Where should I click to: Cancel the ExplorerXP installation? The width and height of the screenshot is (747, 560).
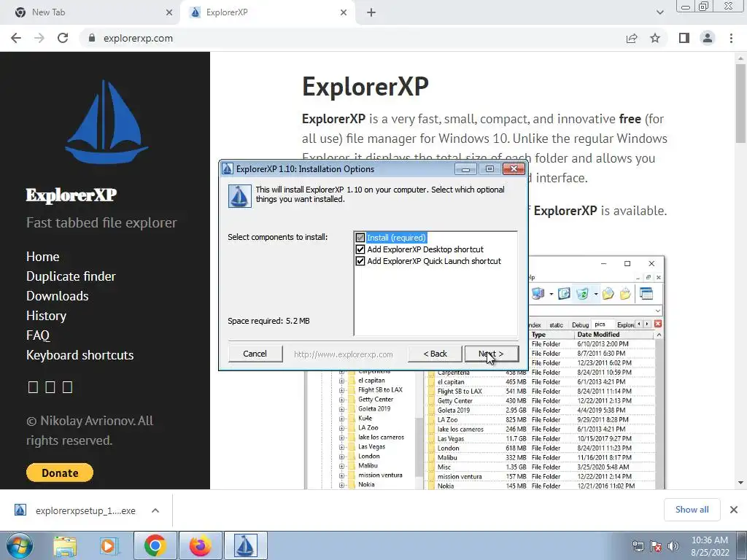click(255, 354)
